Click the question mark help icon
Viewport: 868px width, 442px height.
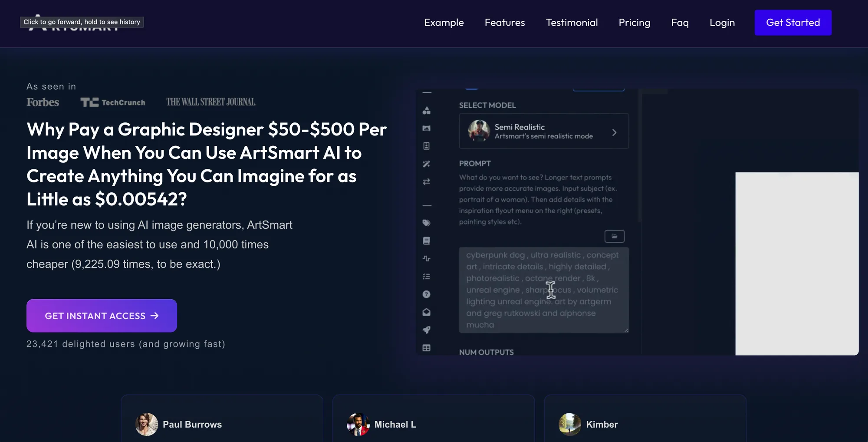click(x=427, y=294)
